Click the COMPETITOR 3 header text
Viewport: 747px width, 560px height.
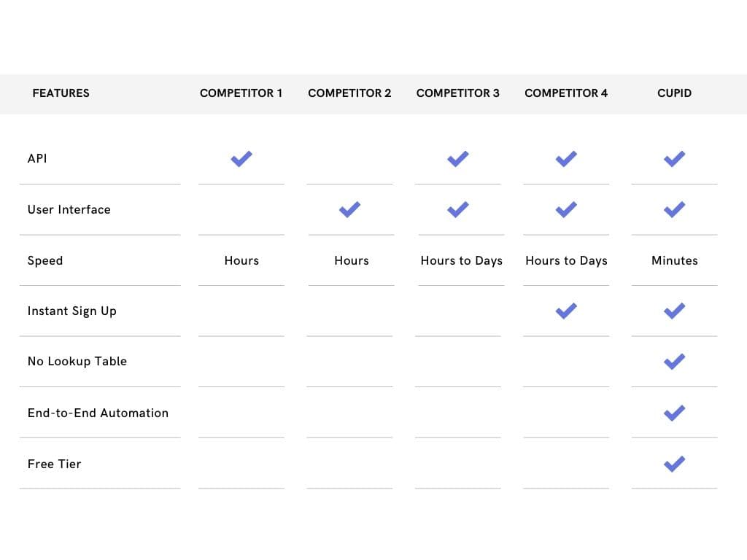click(457, 93)
